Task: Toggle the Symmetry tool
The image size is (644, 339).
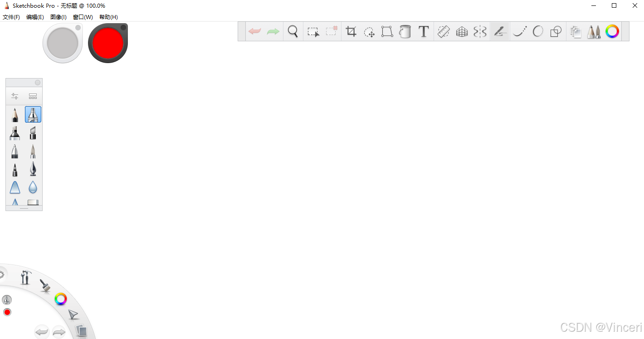Action: pos(480,31)
